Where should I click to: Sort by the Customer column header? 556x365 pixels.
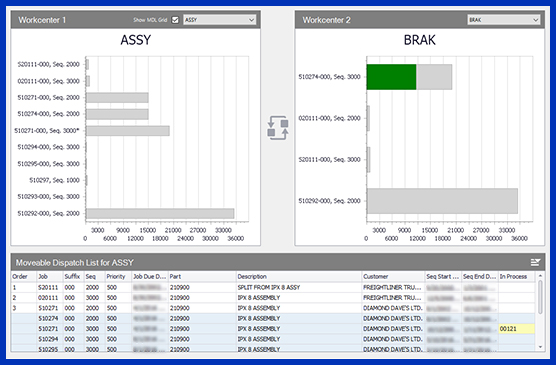coord(393,276)
